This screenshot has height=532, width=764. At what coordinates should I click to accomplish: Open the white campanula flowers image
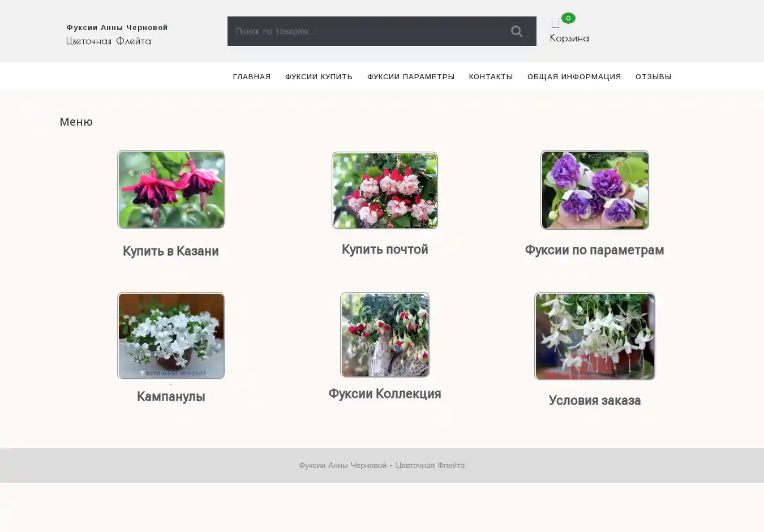pyautogui.click(x=171, y=336)
